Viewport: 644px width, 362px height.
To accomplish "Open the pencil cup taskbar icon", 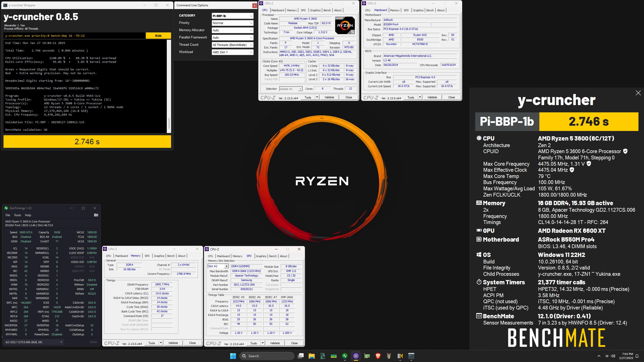I will (x=389, y=356).
